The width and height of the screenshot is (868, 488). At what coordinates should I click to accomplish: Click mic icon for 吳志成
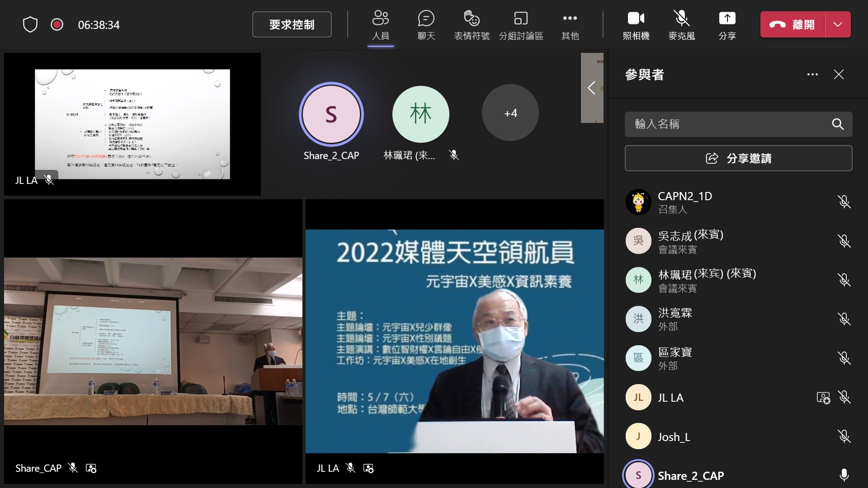click(844, 241)
